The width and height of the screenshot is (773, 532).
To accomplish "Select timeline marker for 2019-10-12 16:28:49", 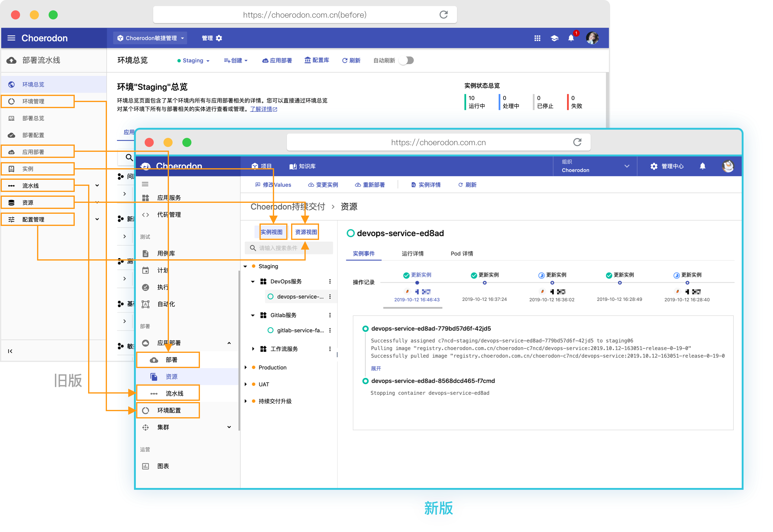I will 620,283.
